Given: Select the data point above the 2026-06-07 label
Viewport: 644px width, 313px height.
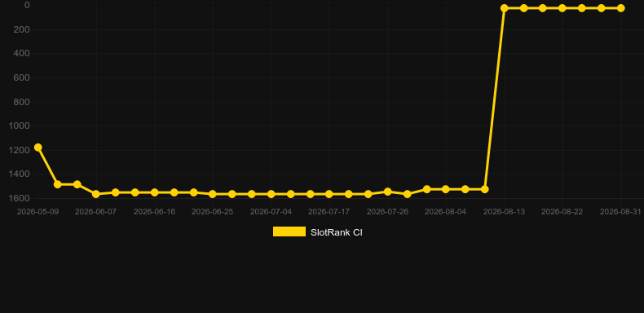Looking at the screenshot, I should click(96, 194).
